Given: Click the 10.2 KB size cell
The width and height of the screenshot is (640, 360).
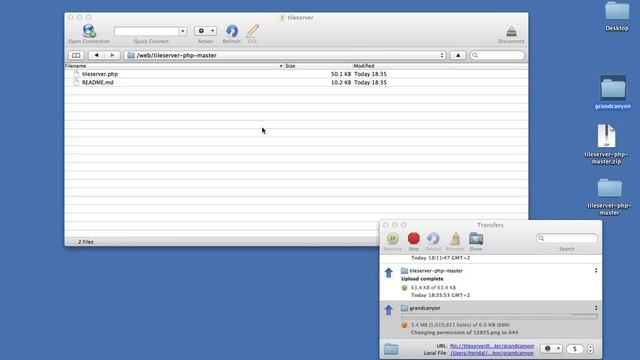Looking at the screenshot, I should [341, 82].
